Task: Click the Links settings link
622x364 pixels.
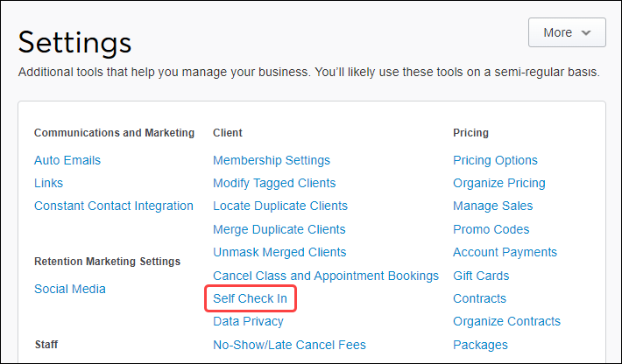Action: point(48,183)
